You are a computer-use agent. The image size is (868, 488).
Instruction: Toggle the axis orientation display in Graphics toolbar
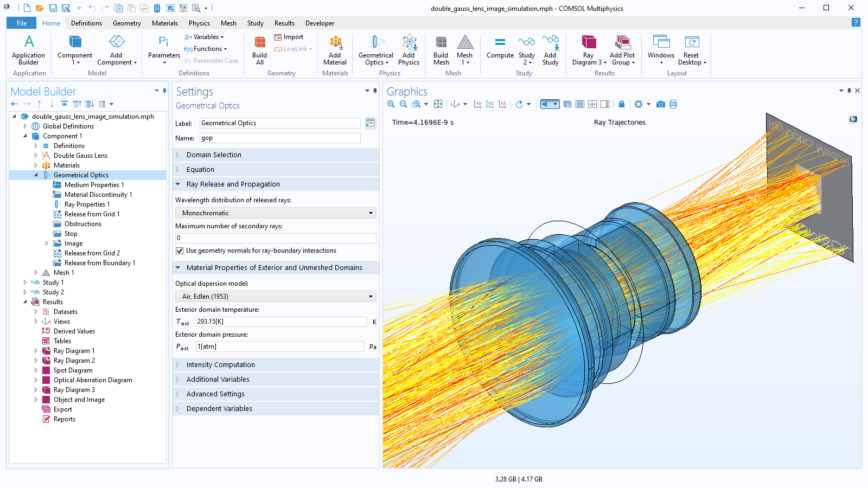(x=592, y=104)
